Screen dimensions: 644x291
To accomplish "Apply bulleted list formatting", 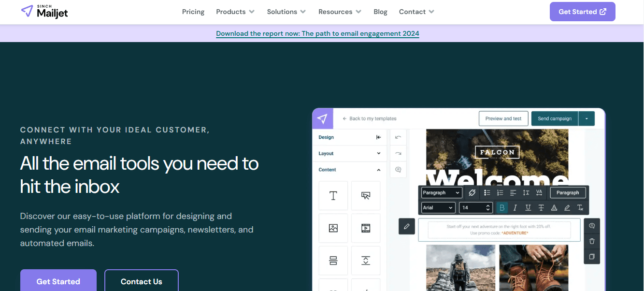I will tap(487, 192).
